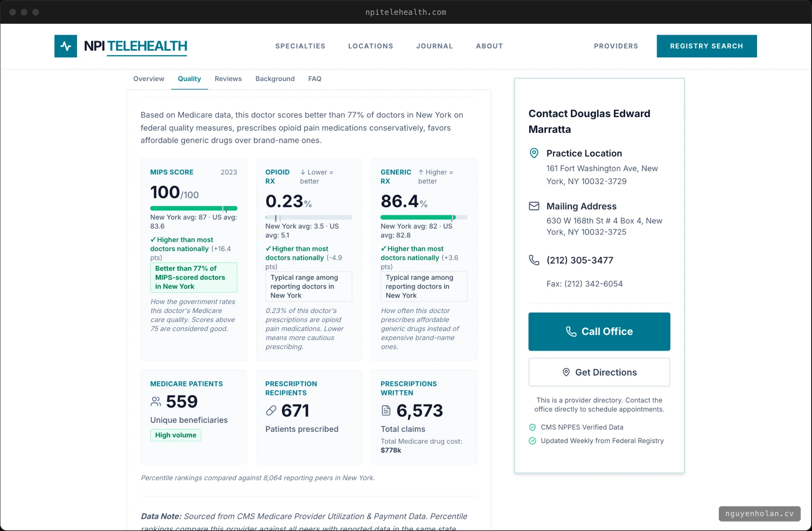Screen dimensions: 812x531
Task: Click the Fax: (212) 342-6054 text
Action: click(585, 284)
